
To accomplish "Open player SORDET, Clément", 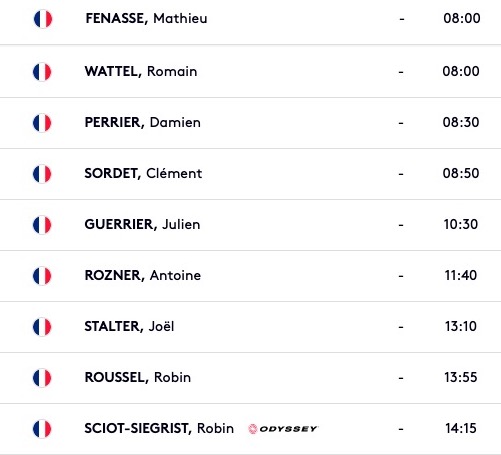I will pos(143,174).
